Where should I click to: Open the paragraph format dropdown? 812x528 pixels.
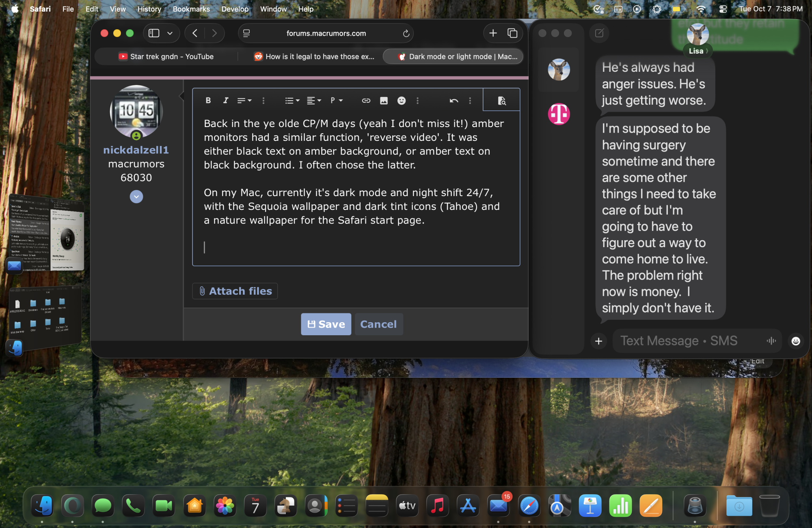click(x=336, y=100)
